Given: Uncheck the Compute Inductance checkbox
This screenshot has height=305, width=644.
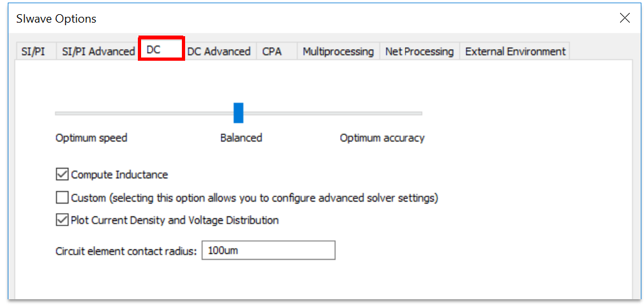Looking at the screenshot, I should pos(62,174).
